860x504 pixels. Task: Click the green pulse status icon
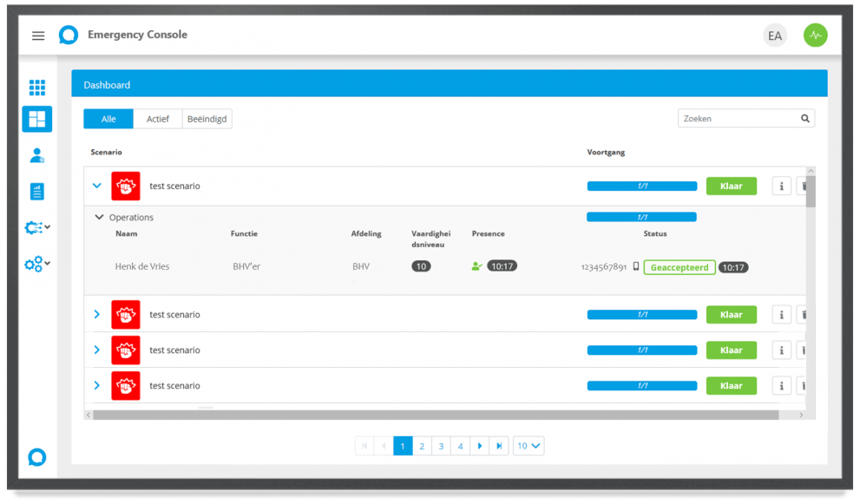815,35
